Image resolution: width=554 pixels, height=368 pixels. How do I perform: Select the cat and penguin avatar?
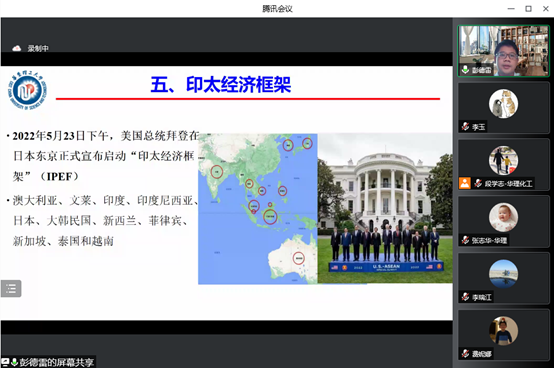(503, 104)
